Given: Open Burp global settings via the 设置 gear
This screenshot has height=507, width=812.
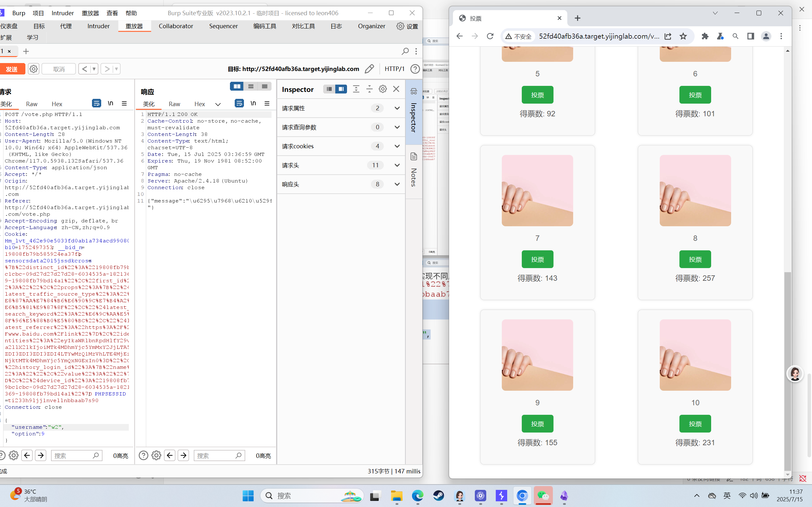Looking at the screenshot, I should click(400, 26).
